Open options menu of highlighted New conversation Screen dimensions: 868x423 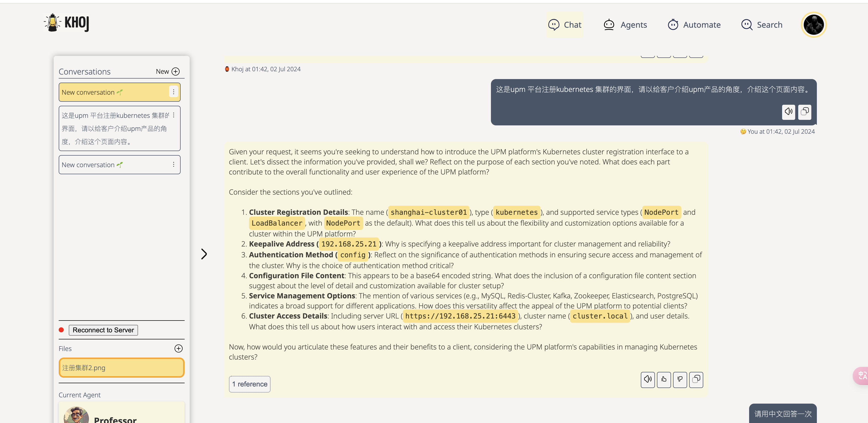click(x=173, y=92)
